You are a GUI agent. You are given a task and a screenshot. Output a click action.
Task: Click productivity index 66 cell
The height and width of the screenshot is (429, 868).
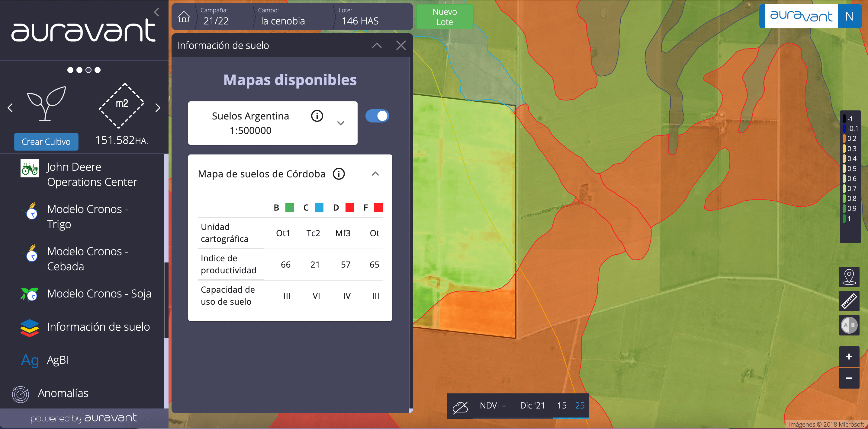click(286, 265)
